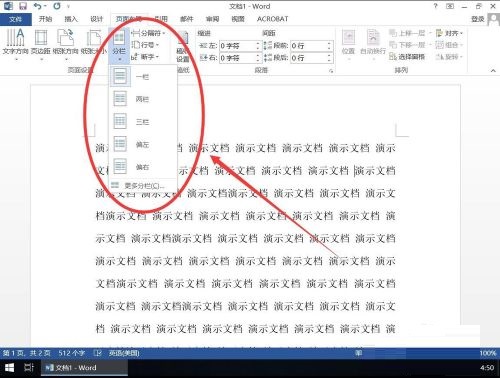Open 选择窗格 (Selection Pane)
500x378 pixels.
pos(407,57)
